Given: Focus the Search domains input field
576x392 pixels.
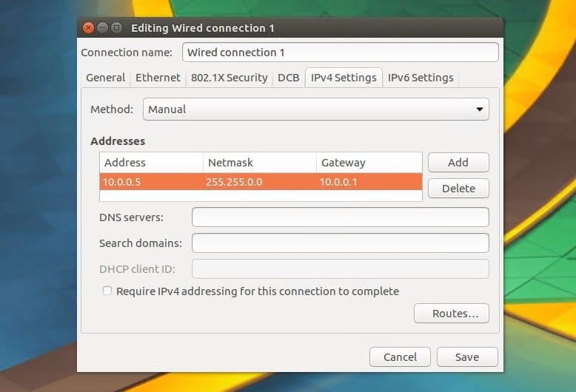Looking at the screenshot, I should click(x=340, y=243).
